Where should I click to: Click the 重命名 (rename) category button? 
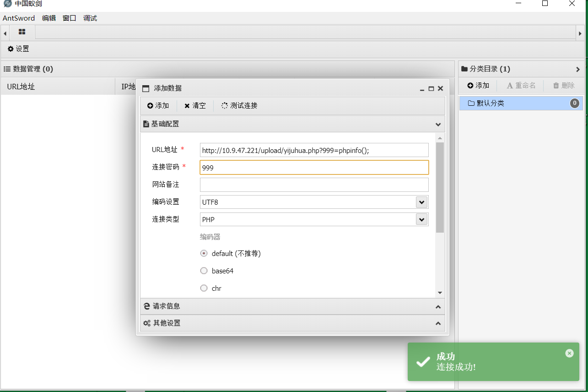(x=521, y=86)
